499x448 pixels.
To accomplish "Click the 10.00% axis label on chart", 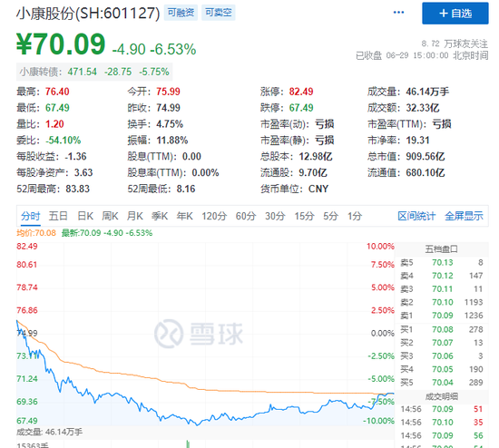I will click(x=380, y=247).
